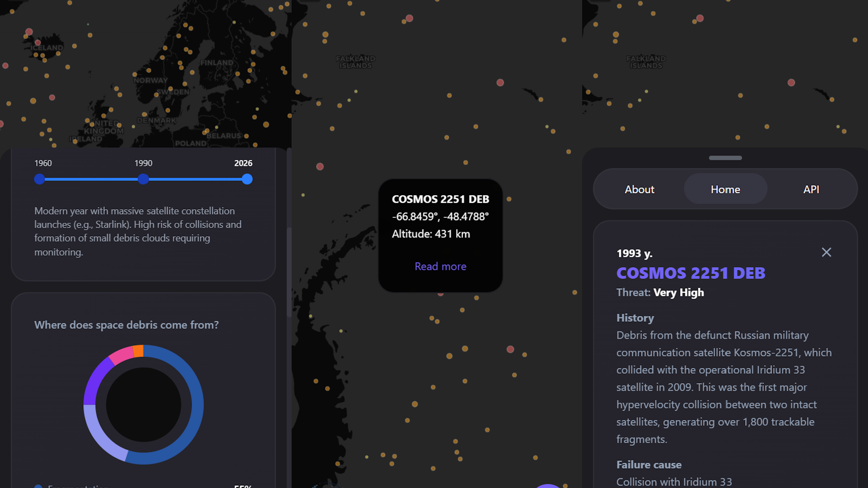Switch to the About tab
868x488 pixels.
pos(639,189)
